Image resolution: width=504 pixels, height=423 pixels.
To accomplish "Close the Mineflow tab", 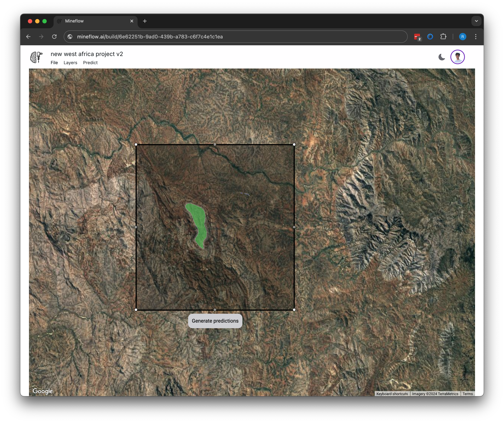I will [132, 21].
